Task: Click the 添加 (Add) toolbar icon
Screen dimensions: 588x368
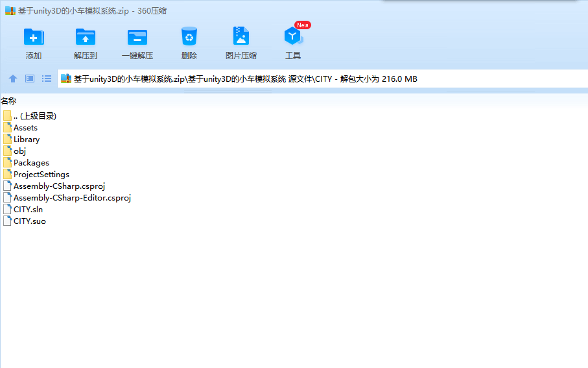Action: 34,37
